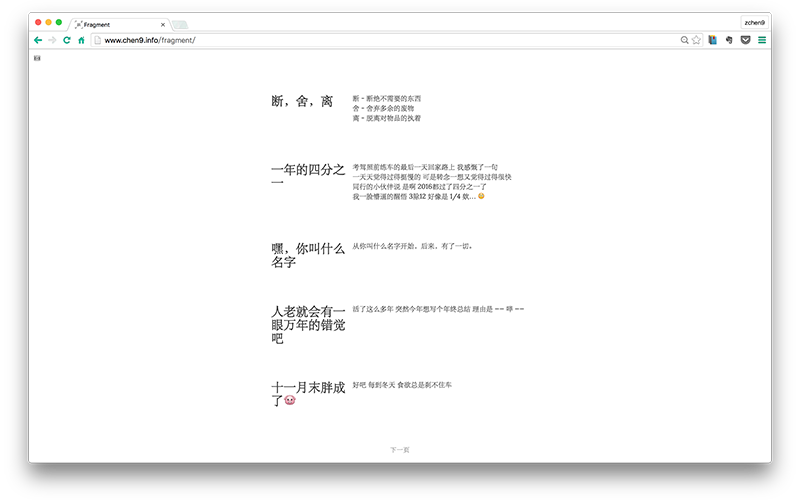Go to next page via 下一页 link
The height and width of the screenshot is (500, 800).
tap(399, 450)
